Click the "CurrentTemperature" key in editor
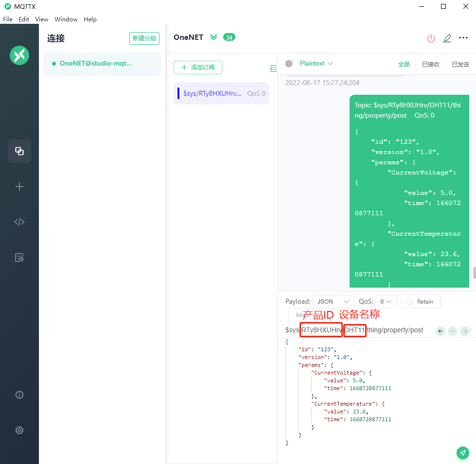The image size is (476, 464). pyautogui.click(x=343, y=404)
